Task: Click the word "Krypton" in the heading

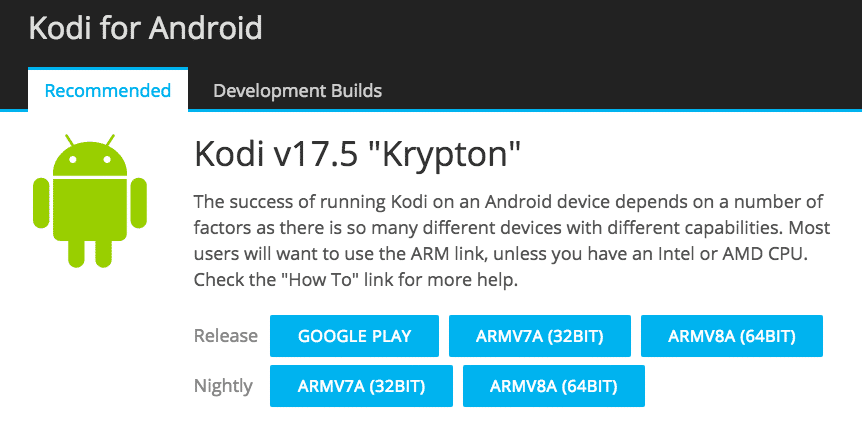Action: click(444, 155)
